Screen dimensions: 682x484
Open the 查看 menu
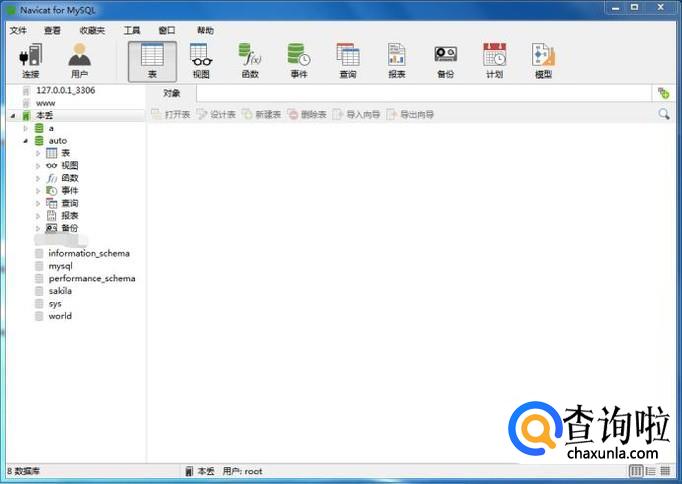tap(53, 30)
